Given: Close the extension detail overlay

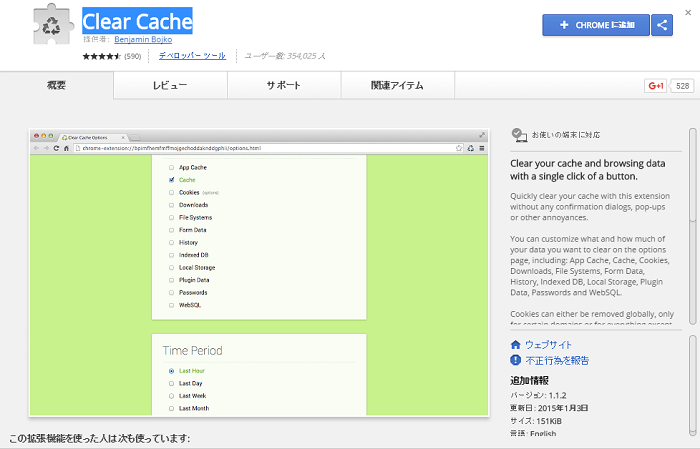Looking at the screenshot, I should [x=688, y=12].
